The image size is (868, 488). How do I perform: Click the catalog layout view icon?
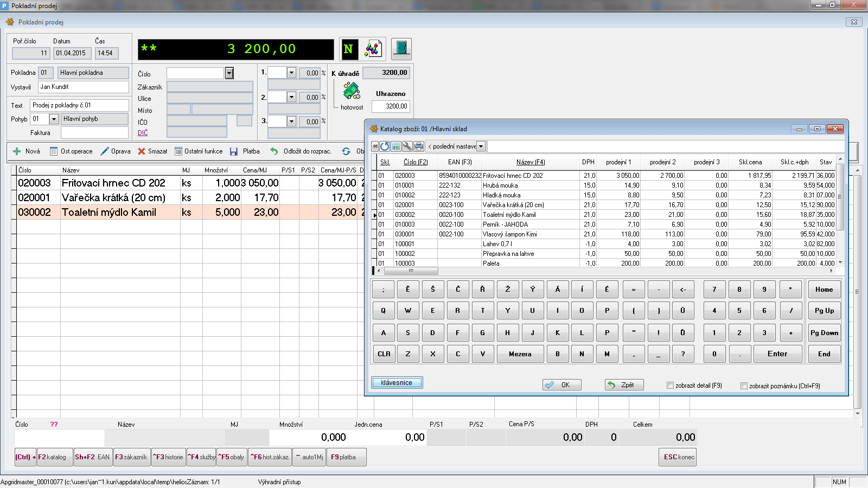396,146
